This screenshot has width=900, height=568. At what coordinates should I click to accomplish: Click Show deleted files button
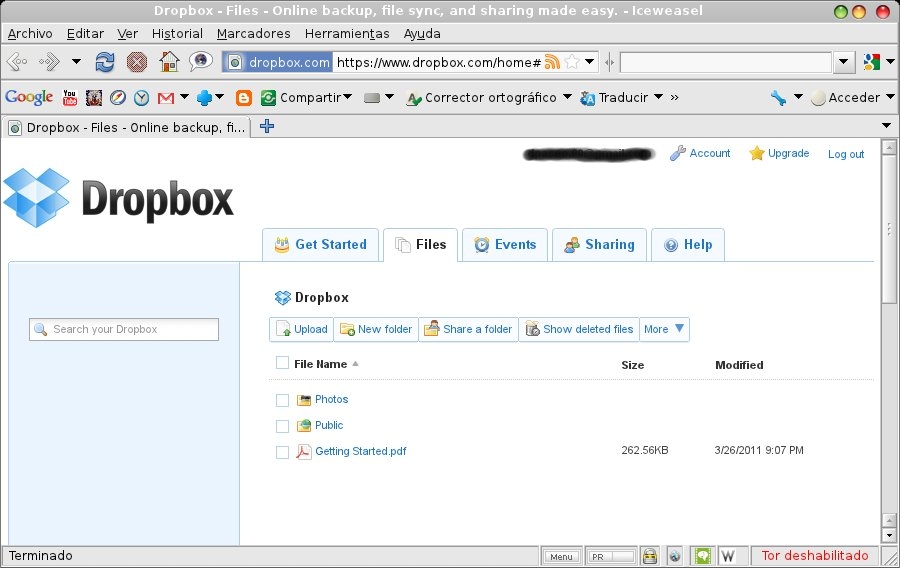point(579,329)
